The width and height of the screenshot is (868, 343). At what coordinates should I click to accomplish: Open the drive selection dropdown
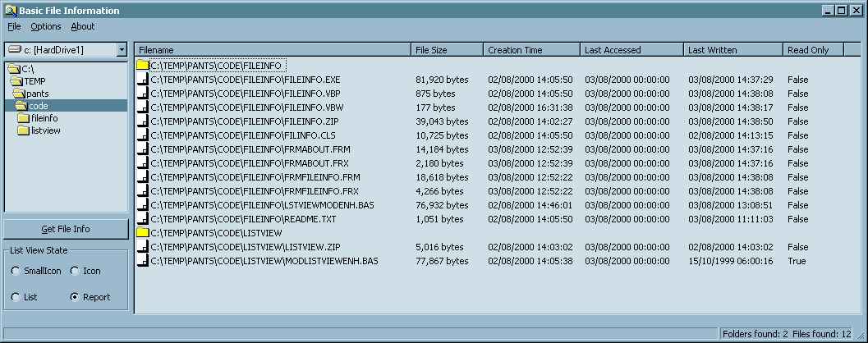click(122, 50)
